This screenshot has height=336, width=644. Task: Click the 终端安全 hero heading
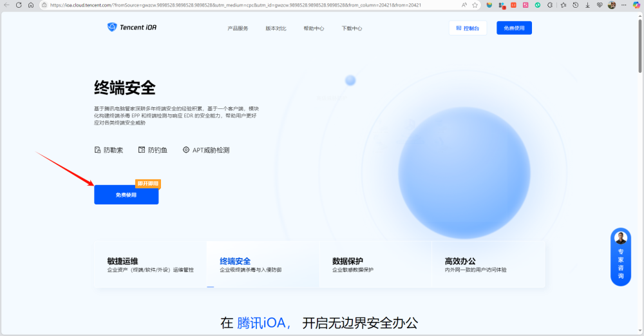[x=125, y=88]
